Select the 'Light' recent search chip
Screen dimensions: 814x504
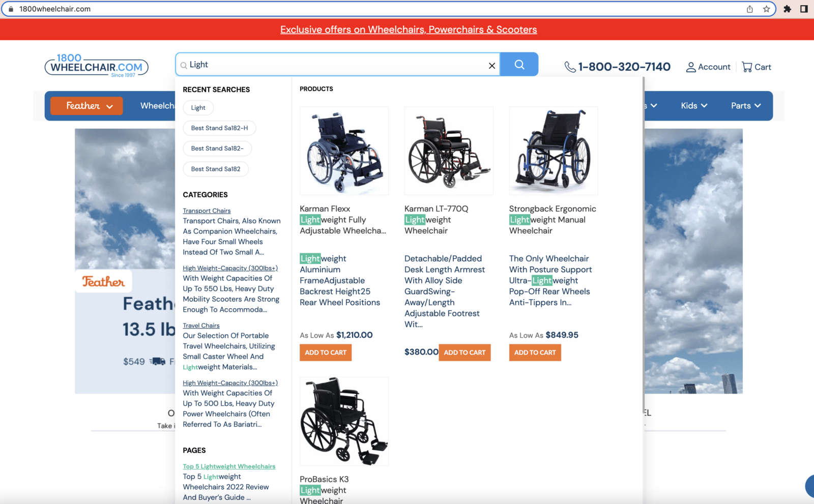click(198, 108)
